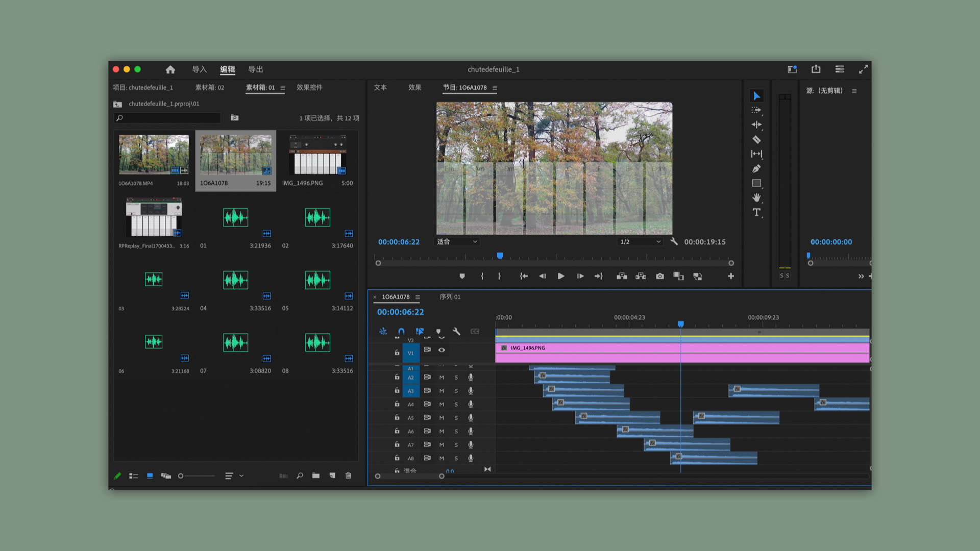The width and height of the screenshot is (980, 551).
Task: Click the Add Marker button in monitor
Action: pyautogui.click(x=462, y=276)
